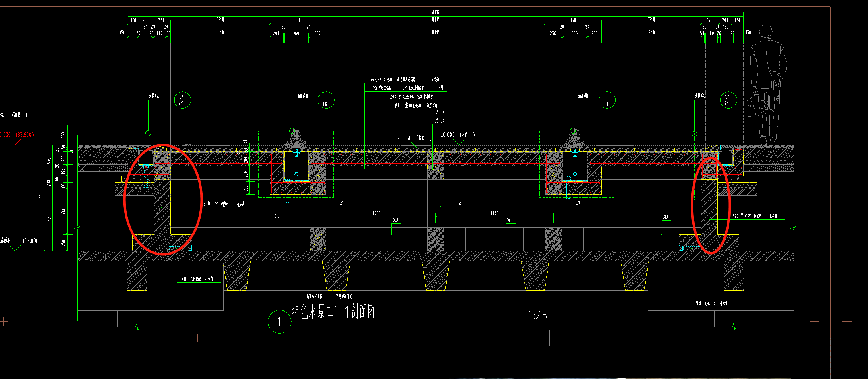Click the left 3000 span dimension

pos(376,213)
